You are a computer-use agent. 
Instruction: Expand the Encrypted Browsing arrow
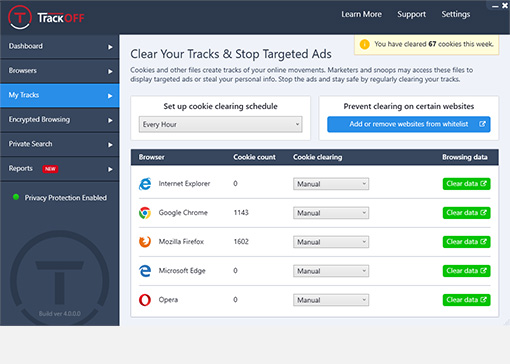click(110, 120)
